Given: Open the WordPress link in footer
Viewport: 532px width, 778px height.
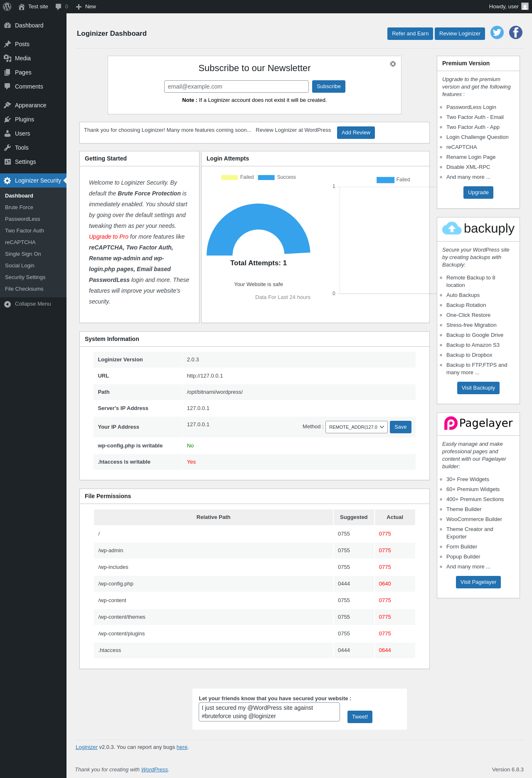Looking at the screenshot, I should (x=155, y=770).
